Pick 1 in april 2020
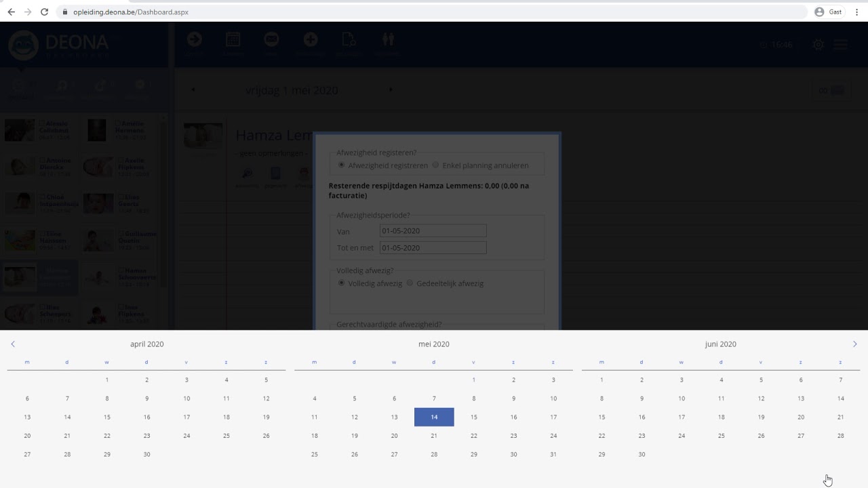Screen dimensions: 868x488 click(106, 380)
